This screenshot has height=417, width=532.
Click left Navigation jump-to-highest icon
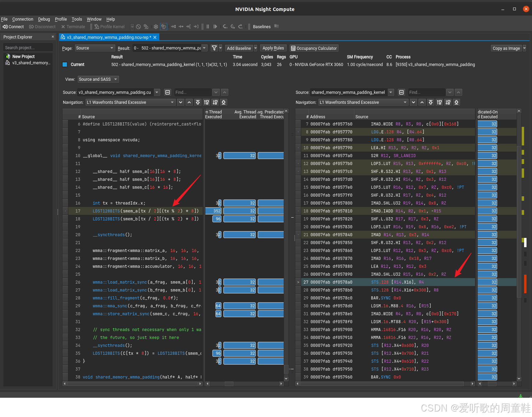click(x=198, y=102)
